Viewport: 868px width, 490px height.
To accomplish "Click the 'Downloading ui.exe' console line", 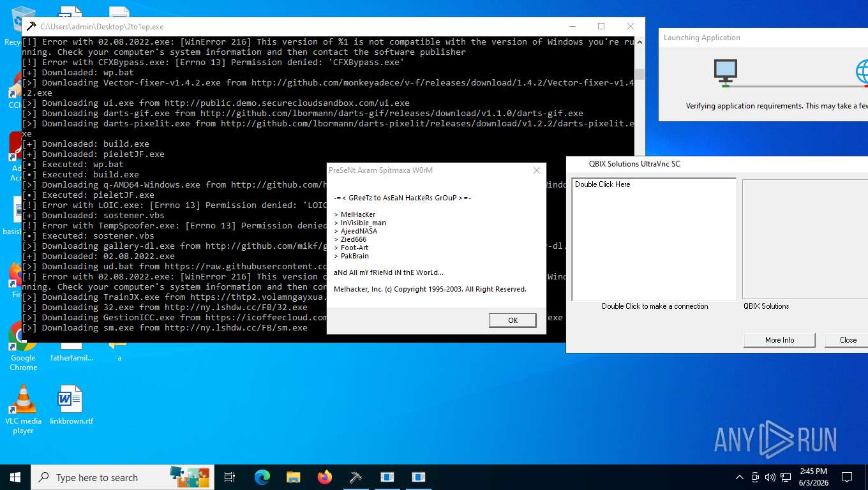I will coord(216,103).
